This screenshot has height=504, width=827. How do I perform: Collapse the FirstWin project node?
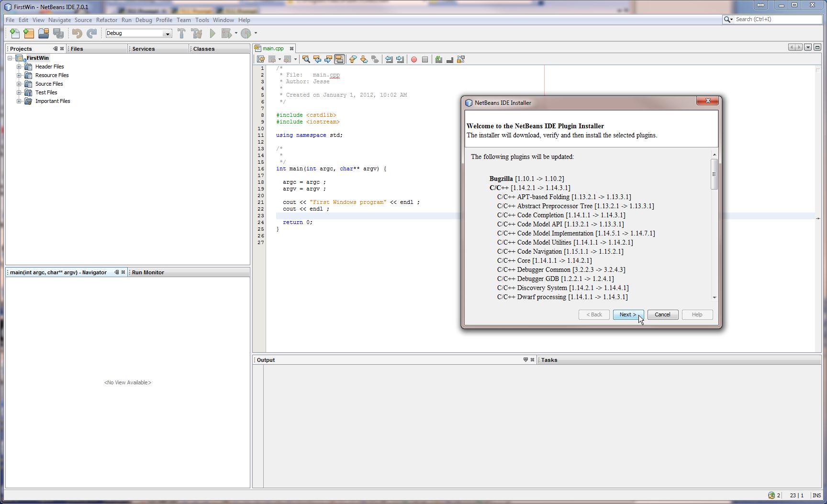[x=10, y=58]
